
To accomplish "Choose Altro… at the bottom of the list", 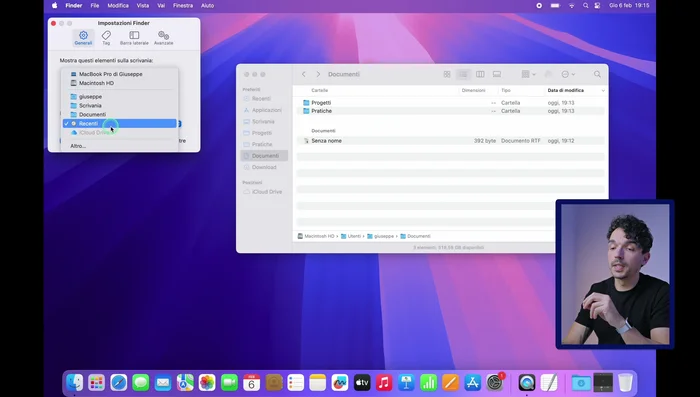I will [x=120, y=146].
